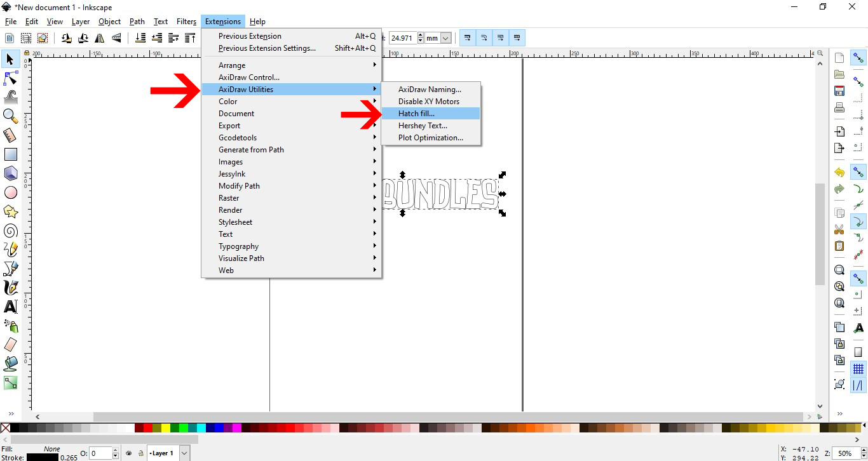Rotate selection 90 degrees clockwise
868x461 pixels.
[x=83, y=38]
